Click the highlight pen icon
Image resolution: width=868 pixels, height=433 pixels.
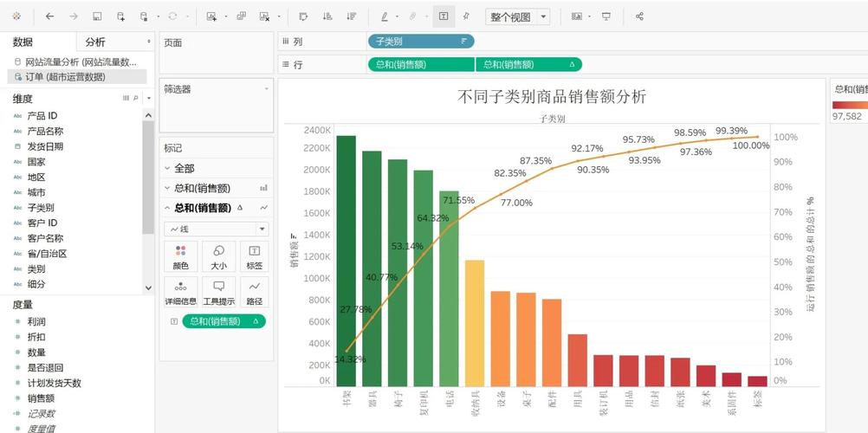point(385,16)
